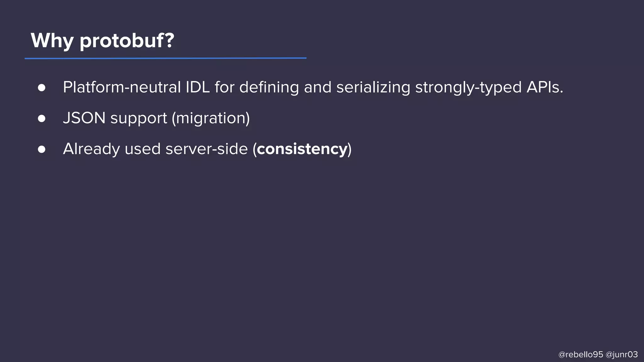The height and width of the screenshot is (362, 644).
Task: Click the word "strongly-typed"
Action: (x=469, y=88)
